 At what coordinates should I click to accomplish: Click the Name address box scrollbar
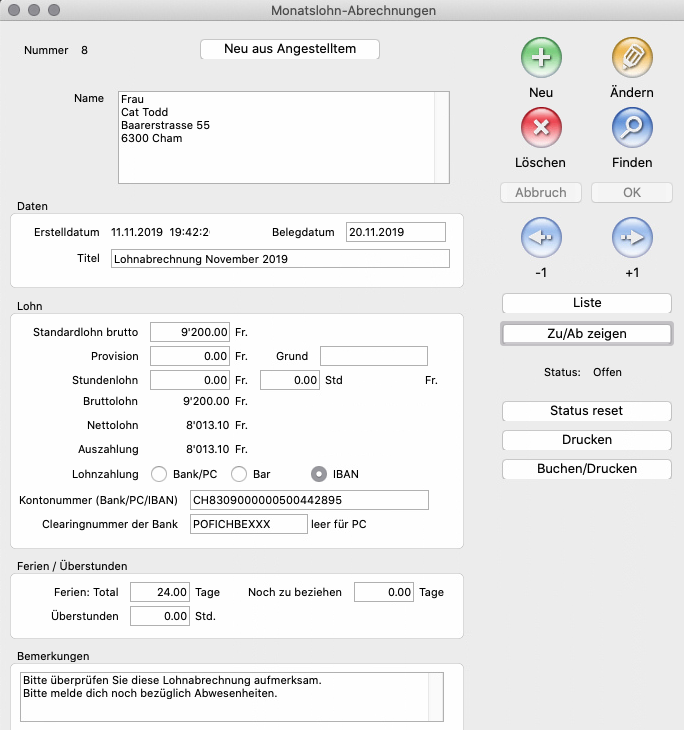442,138
